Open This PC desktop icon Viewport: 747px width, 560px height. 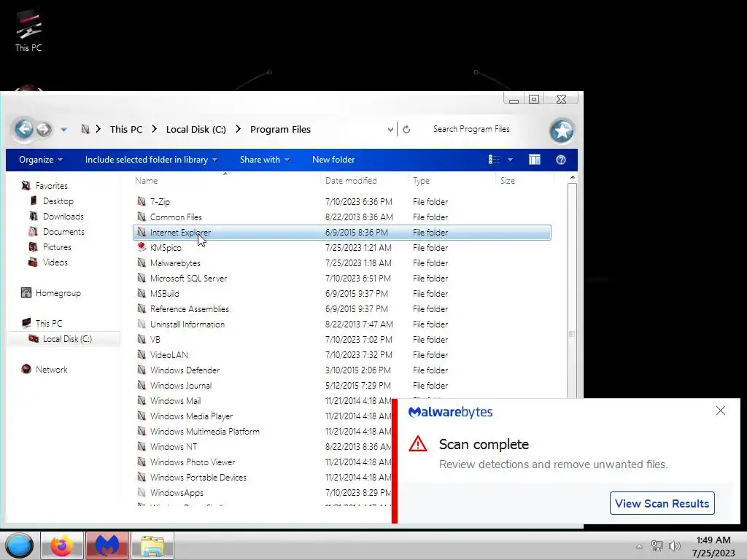pyautogui.click(x=28, y=31)
